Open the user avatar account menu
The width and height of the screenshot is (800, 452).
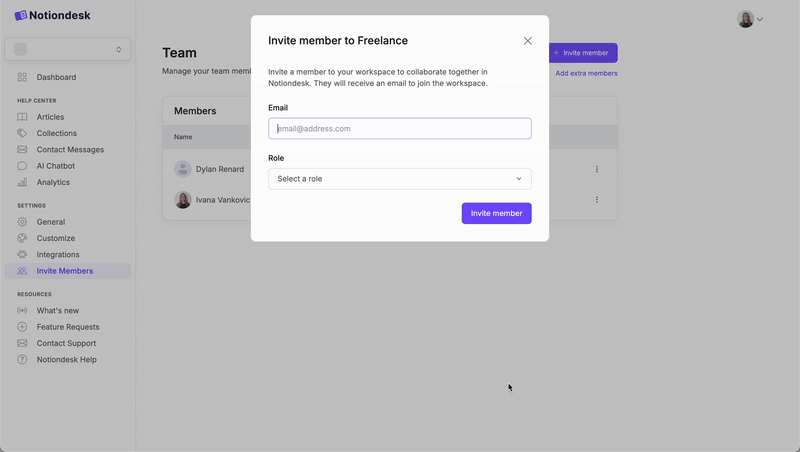pos(749,19)
